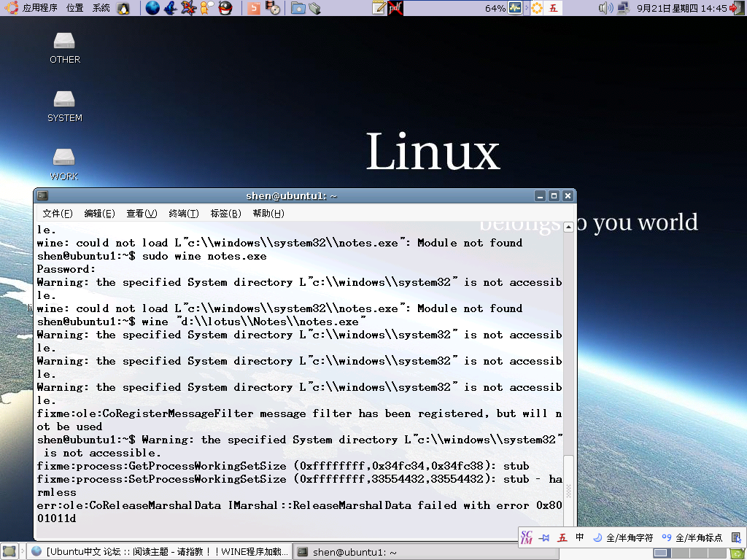
Task: Open the volume control speaker icon
Action: point(605,7)
